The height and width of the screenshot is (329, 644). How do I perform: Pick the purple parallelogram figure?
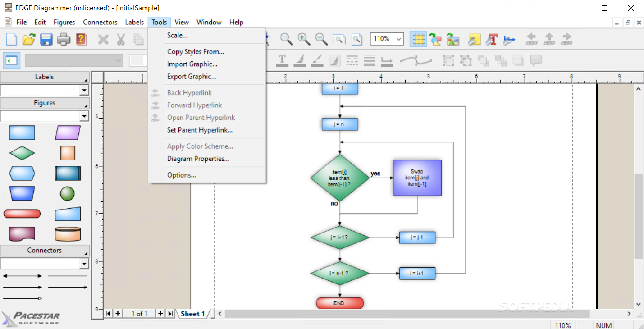coord(68,133)
